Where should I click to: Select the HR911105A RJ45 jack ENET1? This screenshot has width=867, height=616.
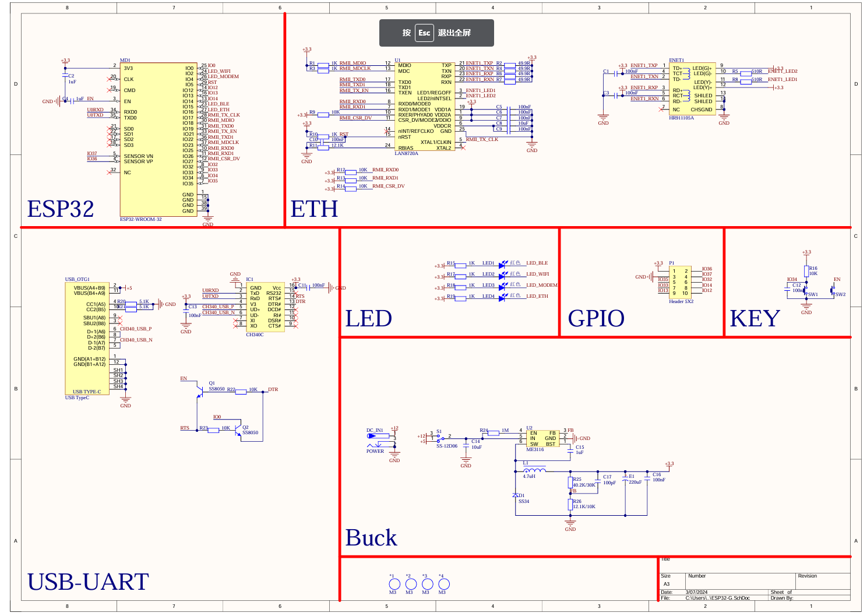[x=692, y=89]
